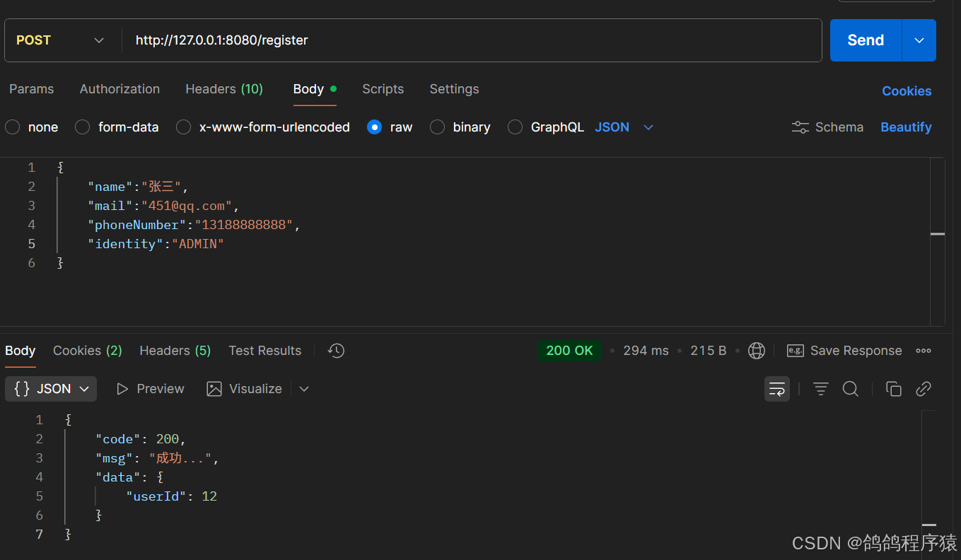The image size is (961, 560).
Task: Click the Visualize response button
Action: [245, 389]
